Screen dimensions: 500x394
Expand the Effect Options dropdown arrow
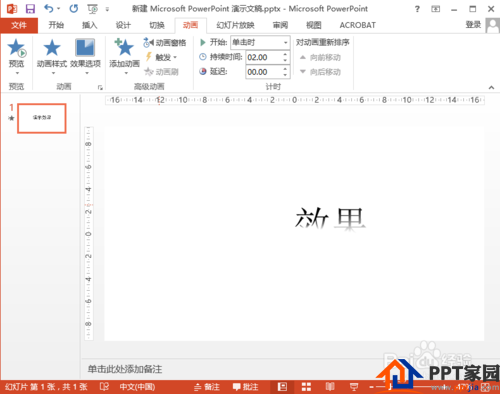(x=87, y=73)
